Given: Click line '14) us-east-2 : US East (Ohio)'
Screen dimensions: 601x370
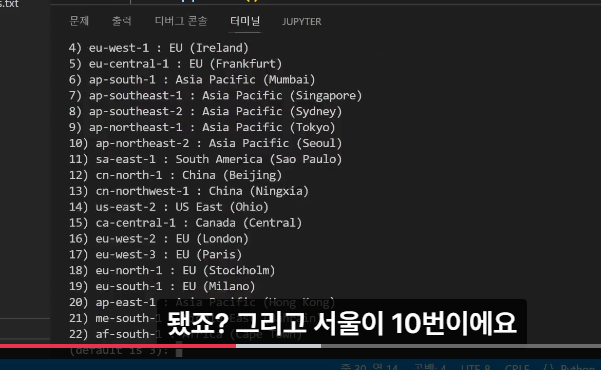Looking at the screenshot, I should click(x=169, y=207).
